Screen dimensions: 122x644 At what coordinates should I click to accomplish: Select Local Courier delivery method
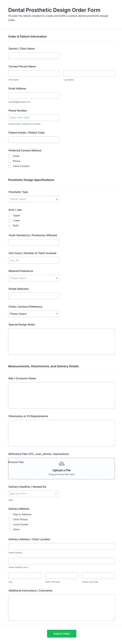10,524
